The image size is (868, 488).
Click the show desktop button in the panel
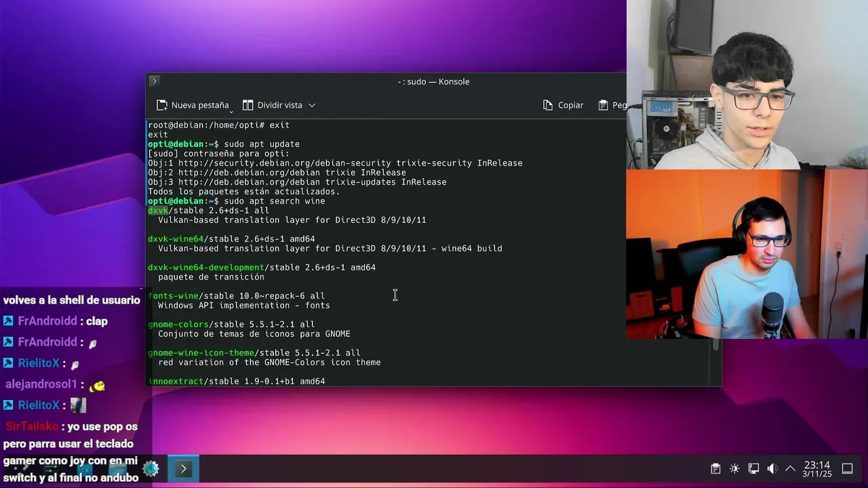click(x=847, y=468)
